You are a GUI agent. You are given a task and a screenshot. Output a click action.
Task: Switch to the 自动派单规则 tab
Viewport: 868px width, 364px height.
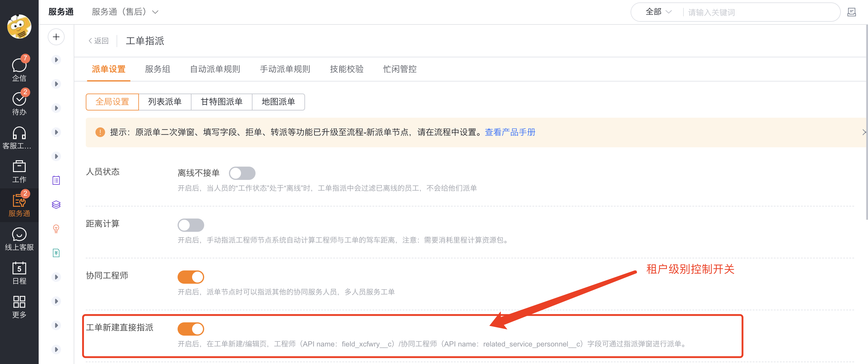coord(215,69)
